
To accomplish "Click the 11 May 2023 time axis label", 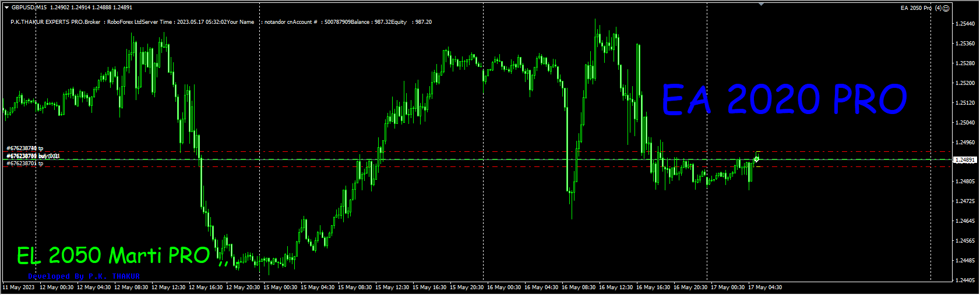I will [19, 287].
